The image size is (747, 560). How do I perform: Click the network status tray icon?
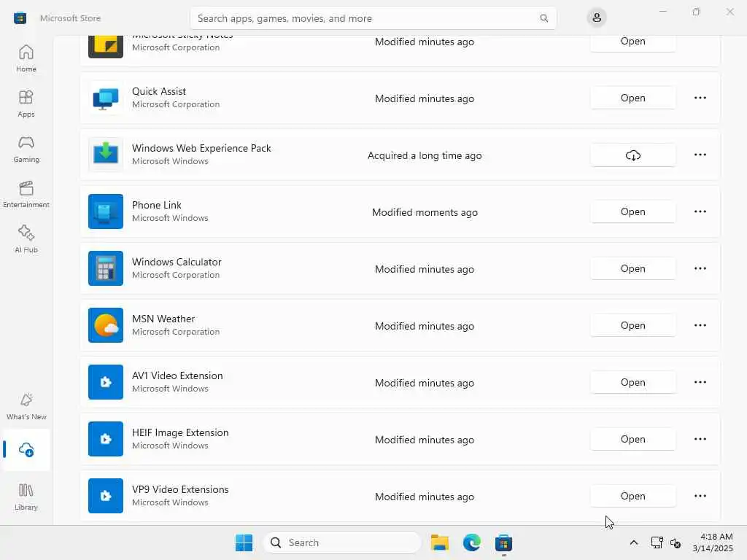(x=657, y=542)
